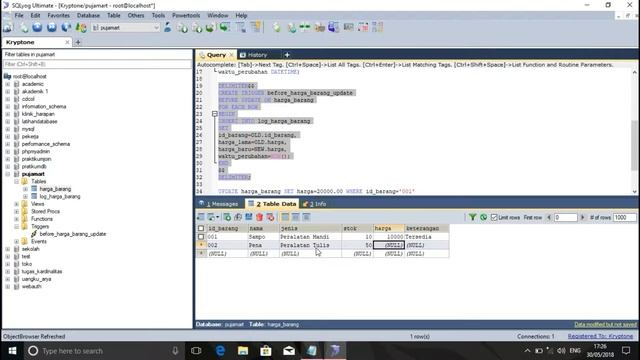640x360 pixels.
Task: Open the Database menu
Action: 88,16
